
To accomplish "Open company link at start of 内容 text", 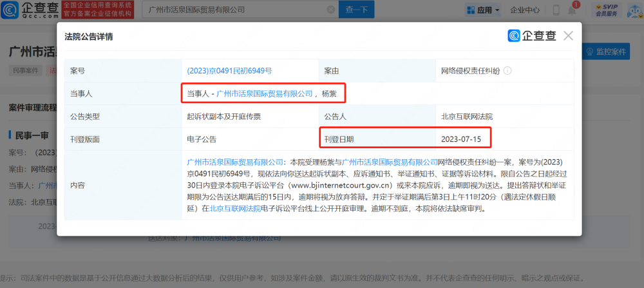I will click(x=235, y=162).
